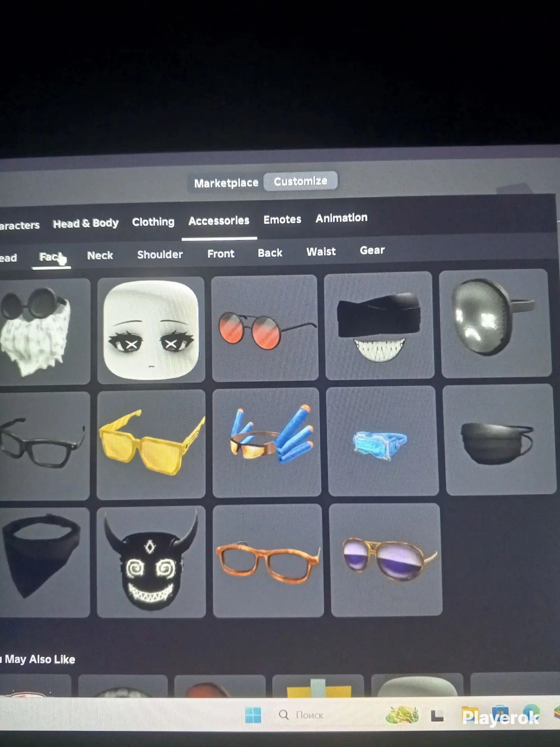Select the blue foam dart goggles item
This screenshot has height=747, width=560.
click(x=267, y=442)
